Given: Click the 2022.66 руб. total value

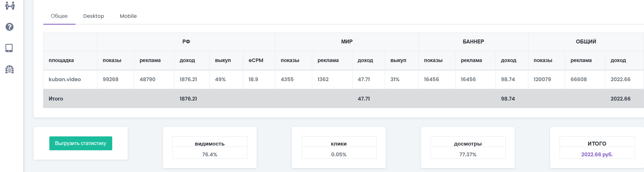Looking at the screenshot, I should tap(597, 154).
